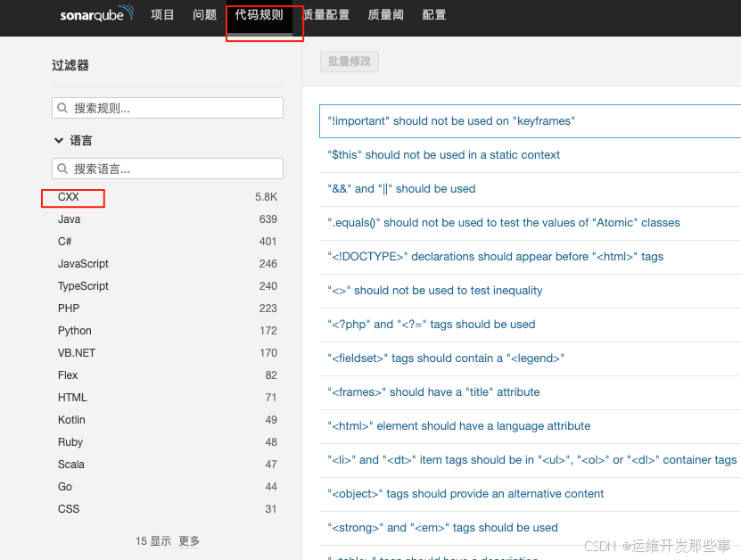Viewport: 741px width, 560px height.
Task: Open the 问题 menu
Action: pos(204,14)
